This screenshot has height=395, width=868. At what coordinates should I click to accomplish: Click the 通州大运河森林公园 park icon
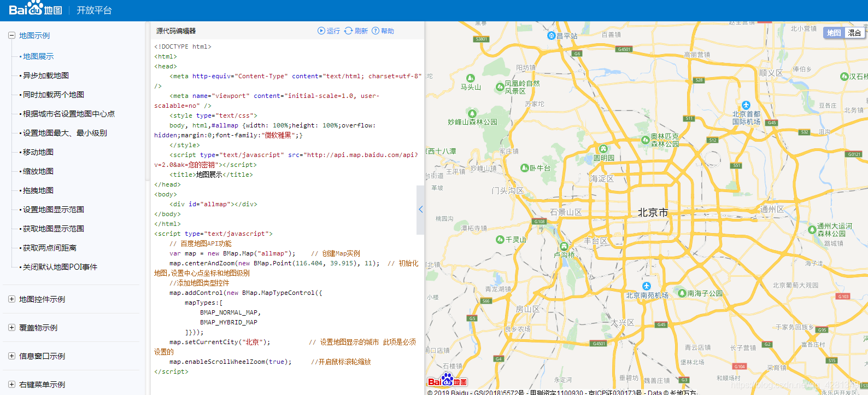point(812,230)
